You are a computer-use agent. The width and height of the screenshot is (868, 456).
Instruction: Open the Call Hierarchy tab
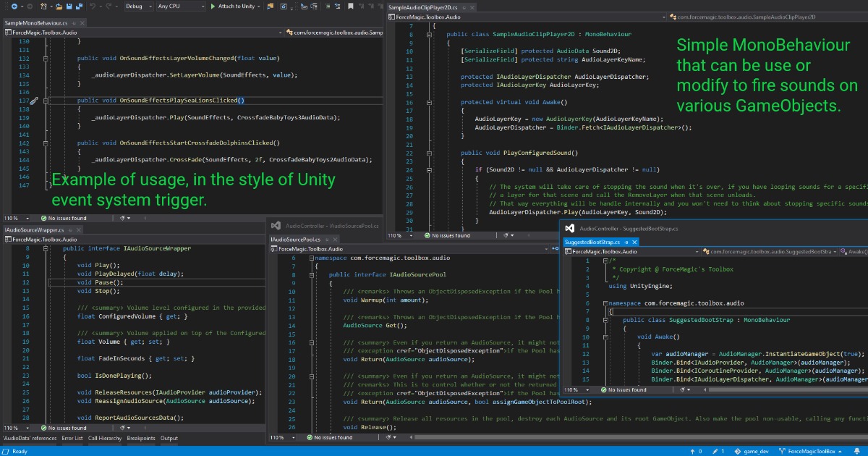click(x=105, y=439)
